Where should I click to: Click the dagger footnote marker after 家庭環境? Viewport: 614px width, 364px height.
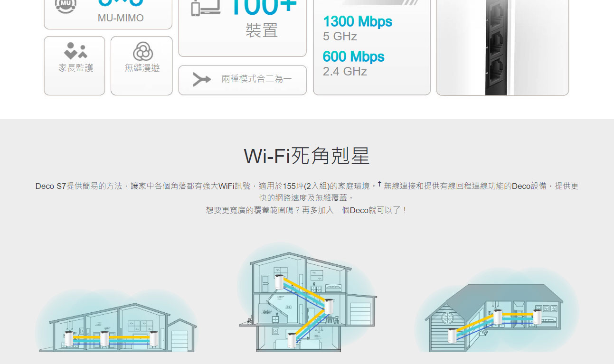[x=379, y=183]
